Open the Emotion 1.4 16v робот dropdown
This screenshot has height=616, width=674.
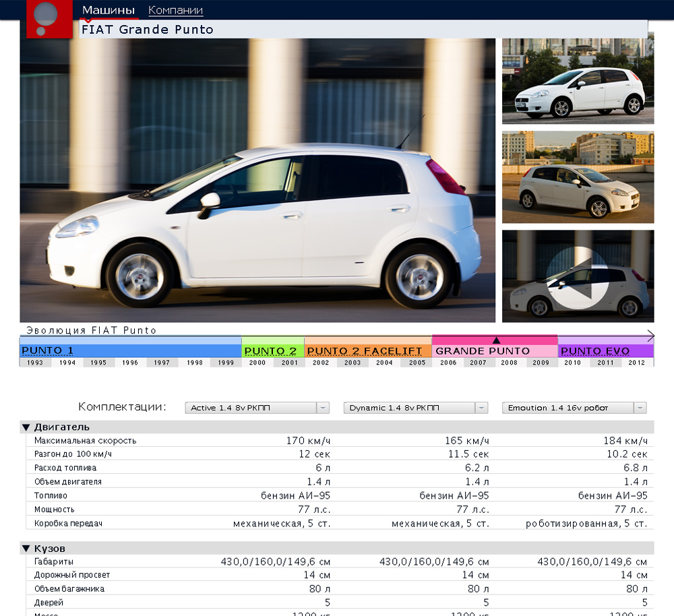(574, 408)
